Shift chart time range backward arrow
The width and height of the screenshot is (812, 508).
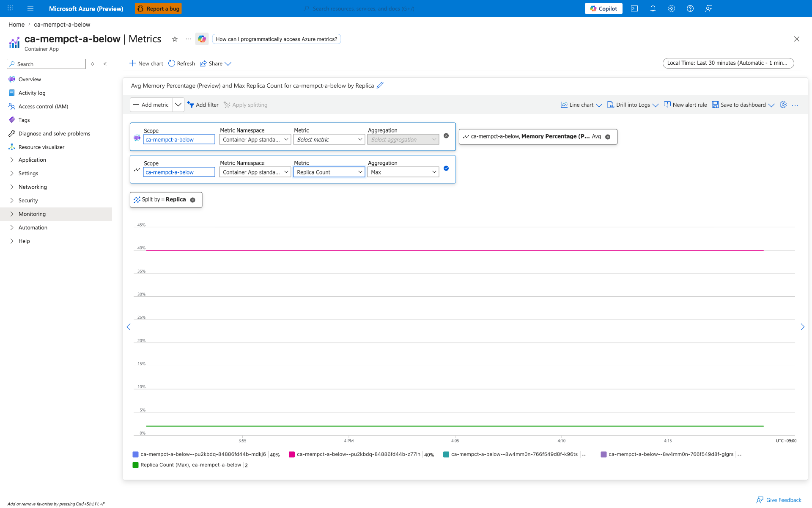tap(129, 327)
